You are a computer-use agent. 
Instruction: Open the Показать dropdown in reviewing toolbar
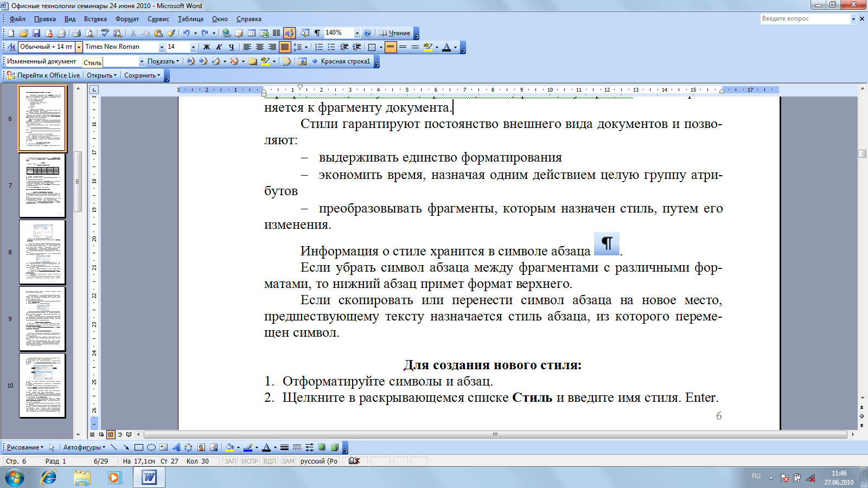(163, 61)
